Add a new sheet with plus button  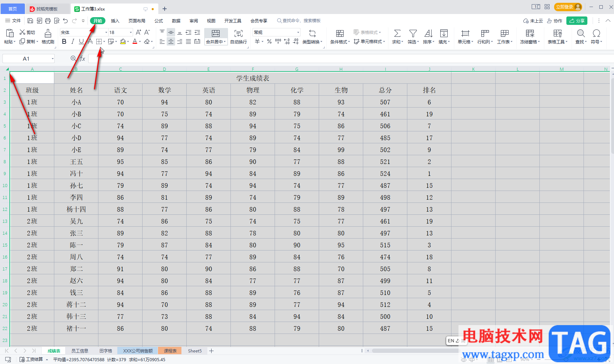point(211,351)
